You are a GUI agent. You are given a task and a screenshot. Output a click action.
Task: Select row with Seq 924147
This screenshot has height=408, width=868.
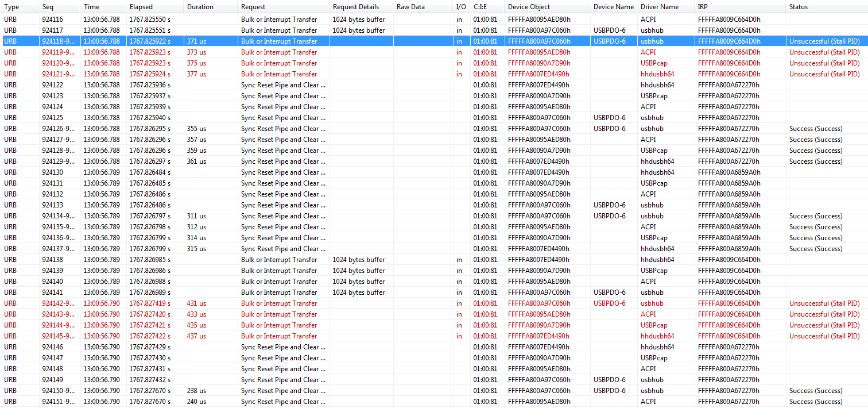pyautogui.click(x=434, y=358)
